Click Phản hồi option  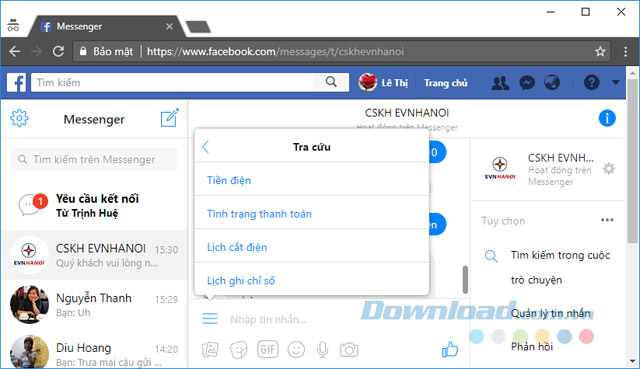pos(532,347)
